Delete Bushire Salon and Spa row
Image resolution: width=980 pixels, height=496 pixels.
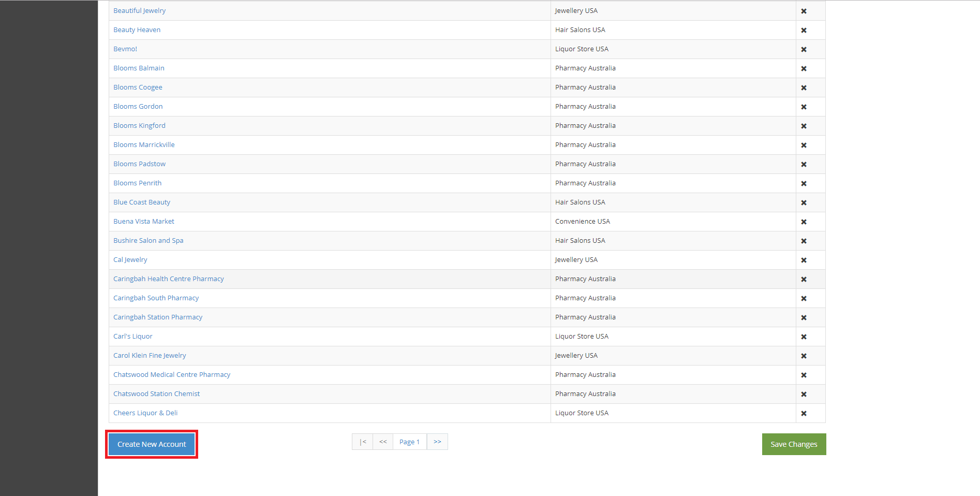coord(804,241)
